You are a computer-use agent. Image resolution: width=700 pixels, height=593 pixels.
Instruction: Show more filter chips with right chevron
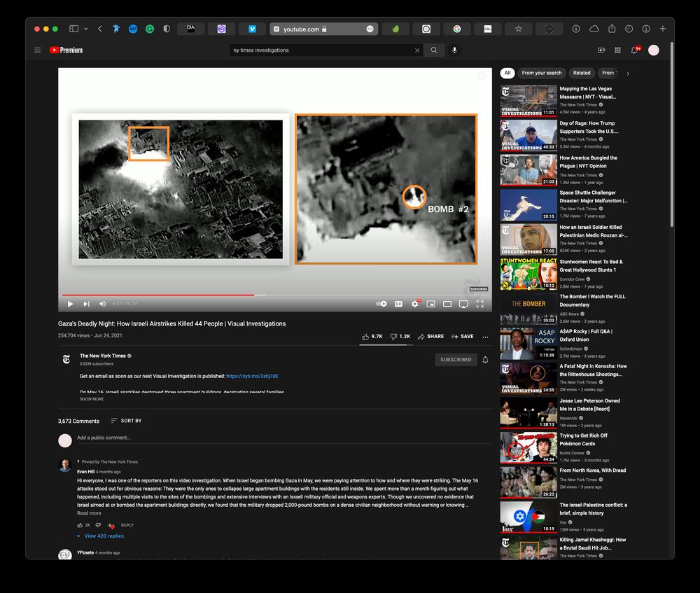(628, 74)
